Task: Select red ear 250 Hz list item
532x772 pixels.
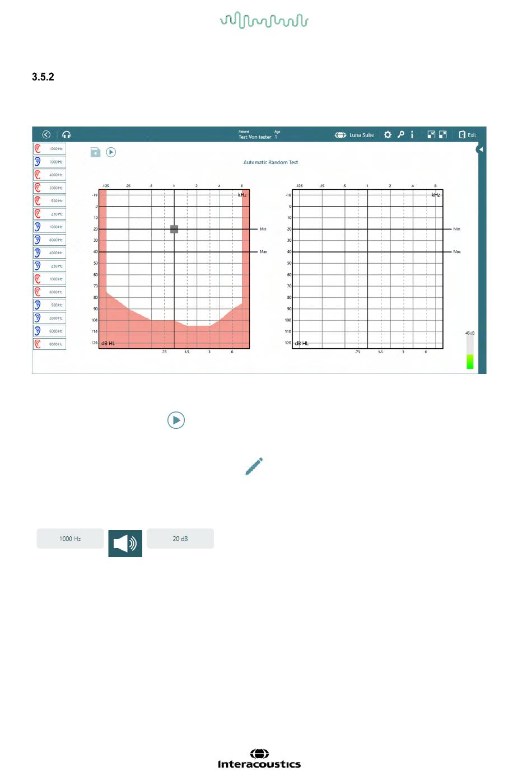Action: click(50, 214)
